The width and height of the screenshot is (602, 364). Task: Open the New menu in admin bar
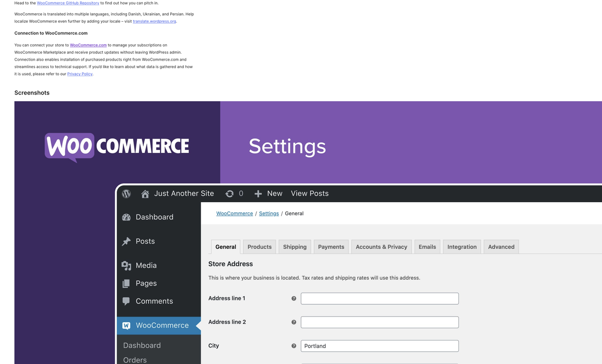pos(275,193)
